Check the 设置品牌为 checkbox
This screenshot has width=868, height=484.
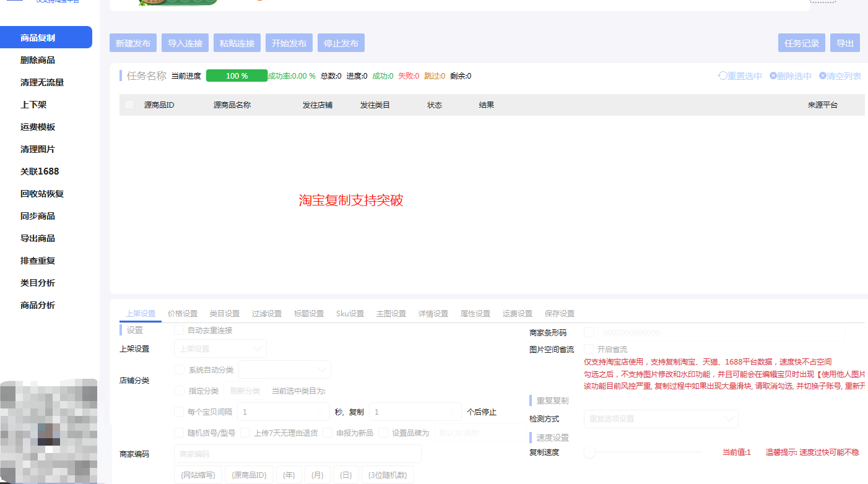(383, 433)
